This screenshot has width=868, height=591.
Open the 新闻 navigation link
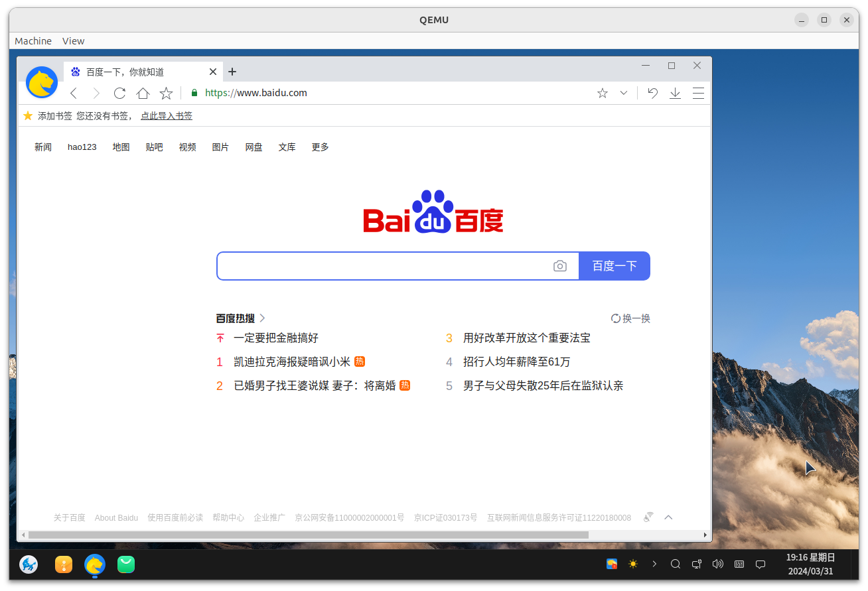pyautogui.click(x=43, y=147)
